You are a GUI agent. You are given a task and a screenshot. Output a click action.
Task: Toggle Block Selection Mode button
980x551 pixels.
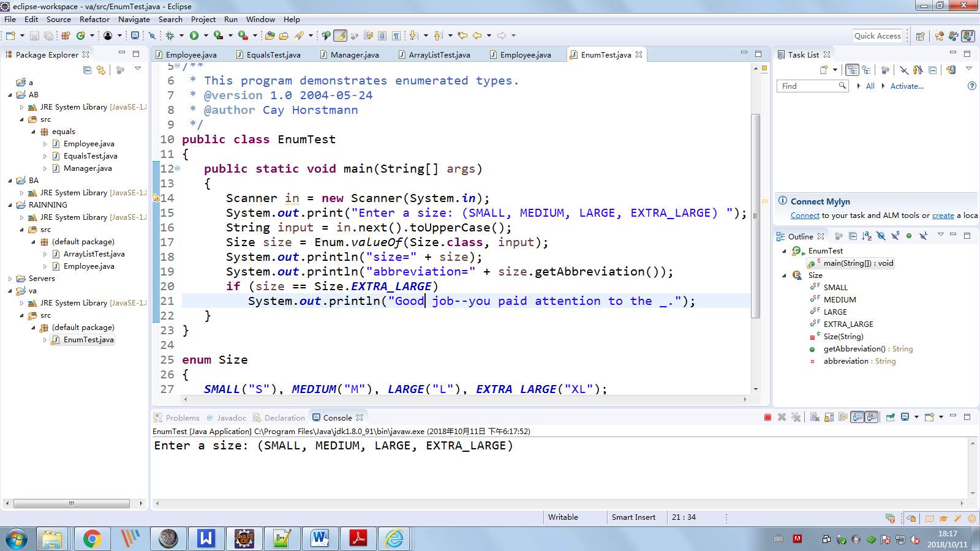[x=382, y=36]
